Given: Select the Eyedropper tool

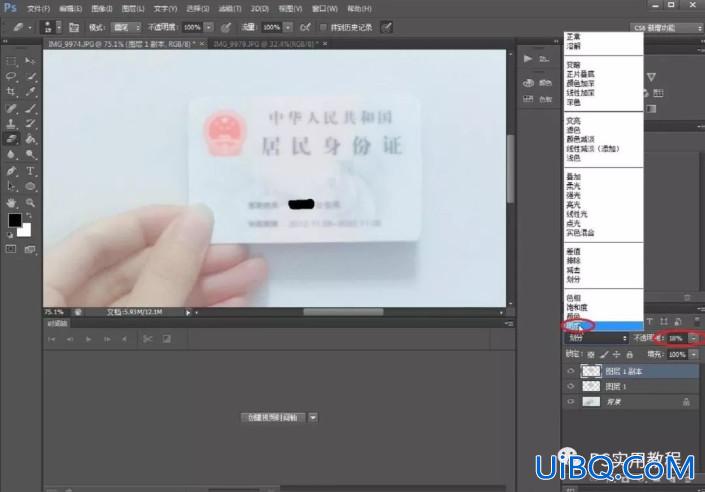Looking at the screenshot, I should 30,92.
